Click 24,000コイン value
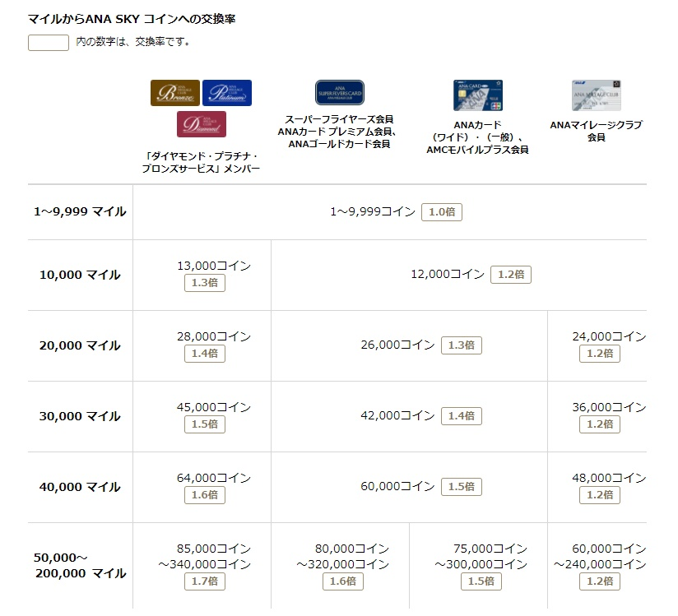678x616 pixels. [x=609, y=336]
